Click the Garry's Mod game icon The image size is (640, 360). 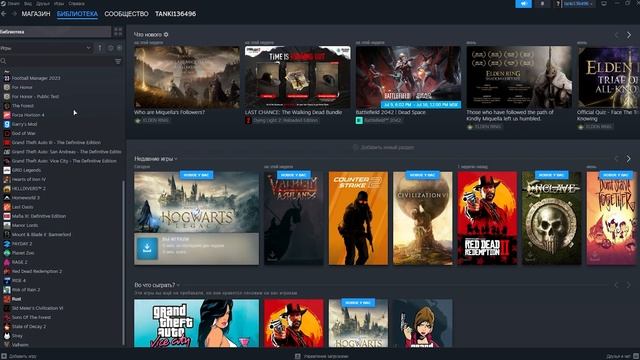click(x=7, y=124)
